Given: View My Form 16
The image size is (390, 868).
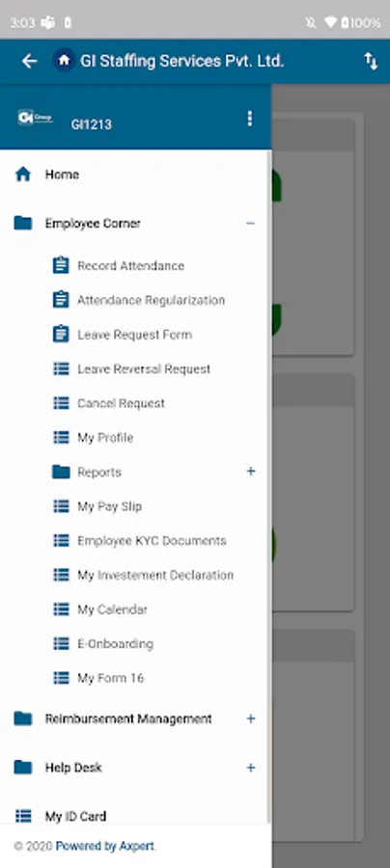Looking at the screenshot, I should coord(111,678).
